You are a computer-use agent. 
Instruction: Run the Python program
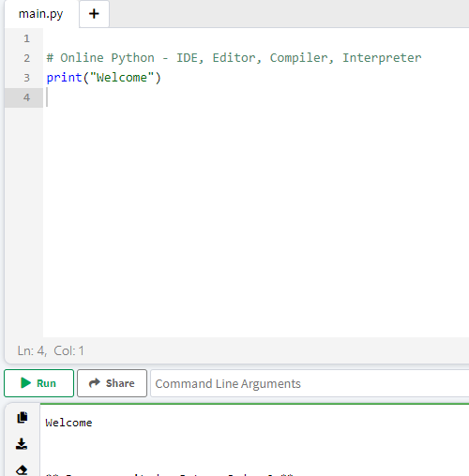tap(38, 383)
